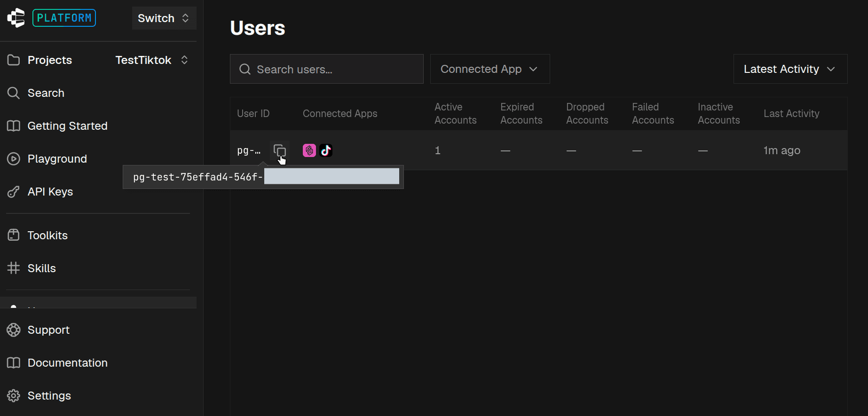Viewport: 868px width, 416px height.
Task: Open the Latest Activity sort dropdown
Action: pos(790,69)
